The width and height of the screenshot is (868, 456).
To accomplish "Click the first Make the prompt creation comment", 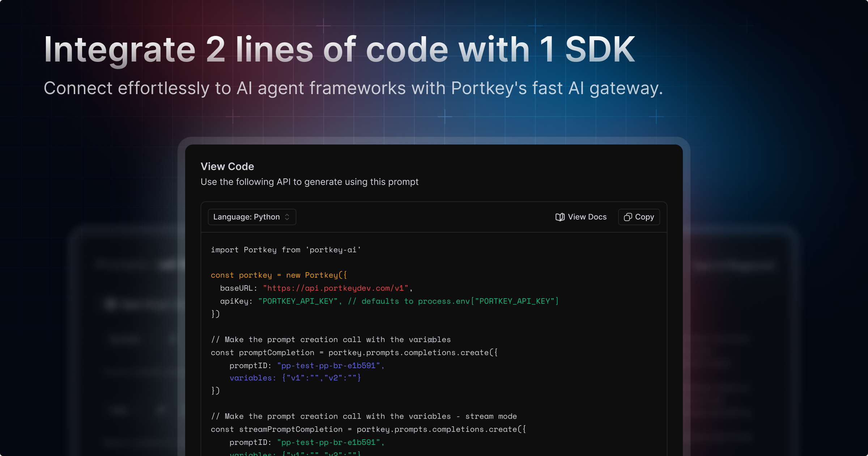I will (331, 339).
